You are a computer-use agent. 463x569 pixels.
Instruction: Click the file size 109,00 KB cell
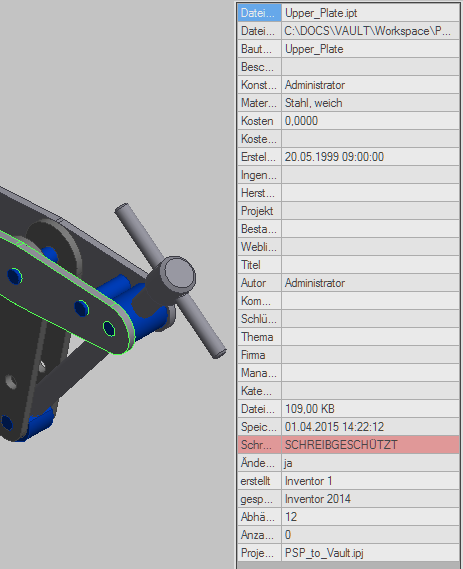point(370,409)
